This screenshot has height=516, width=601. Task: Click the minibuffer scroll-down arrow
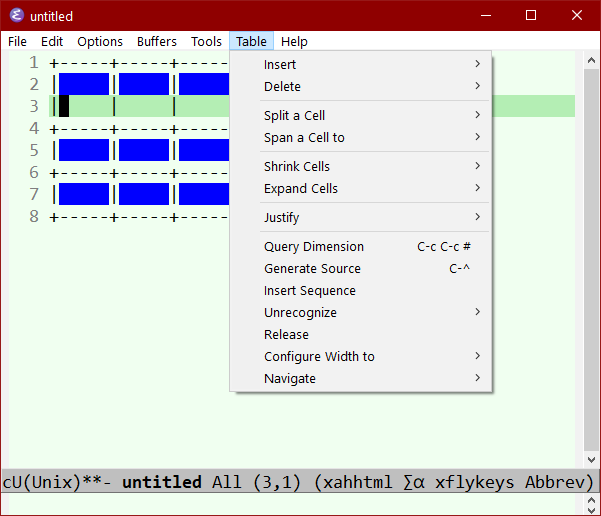point(591,510)
